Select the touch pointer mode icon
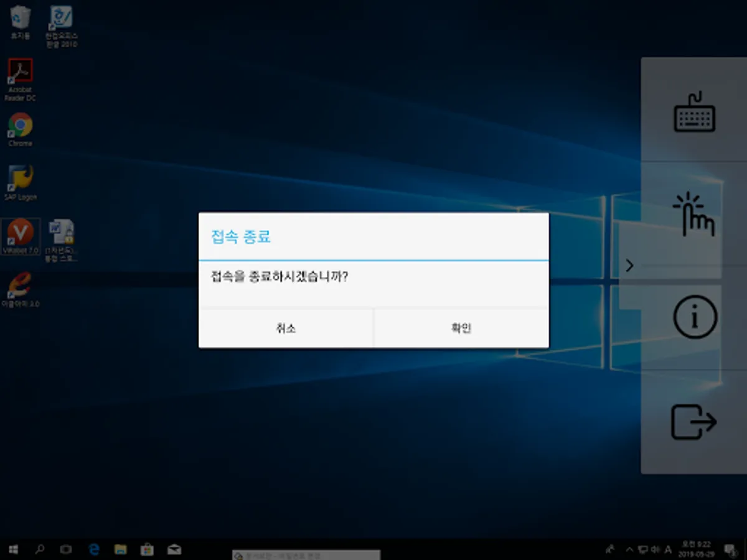The width and height of the screenshot is (747, 560). click(x=695, y=214)
